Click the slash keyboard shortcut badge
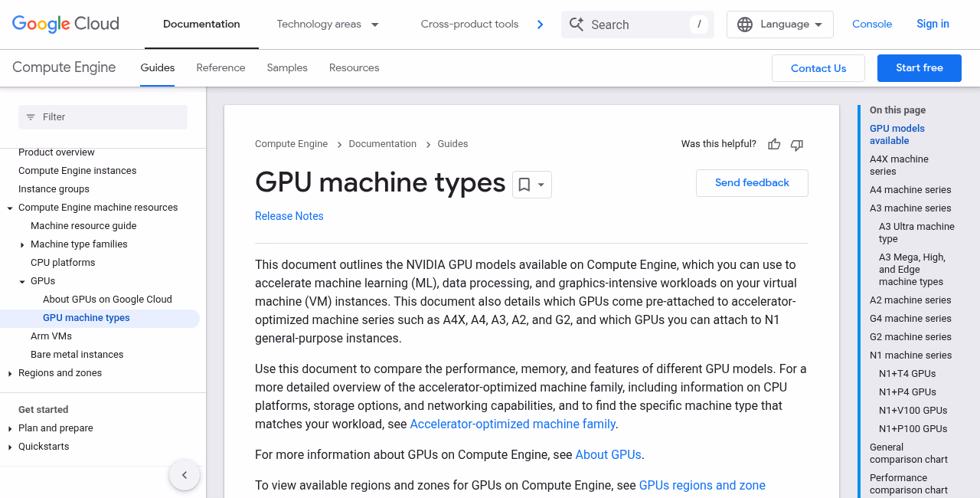This screenshot has width=980, height=498. pyautogui.click(x=698, y=25)
